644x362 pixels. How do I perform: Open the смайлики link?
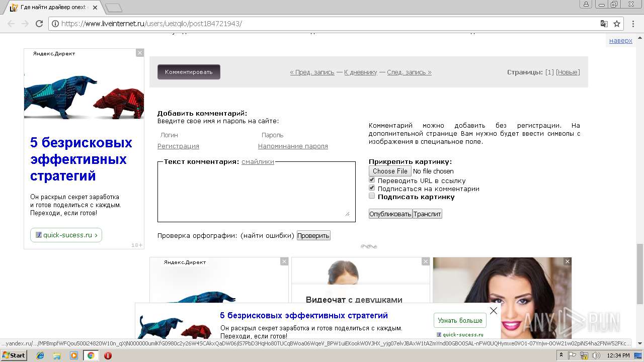pos(258,161)
